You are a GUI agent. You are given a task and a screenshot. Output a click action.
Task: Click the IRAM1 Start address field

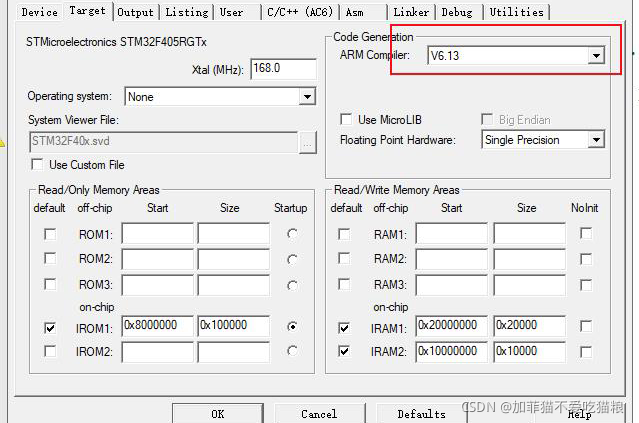coord(452,326)
